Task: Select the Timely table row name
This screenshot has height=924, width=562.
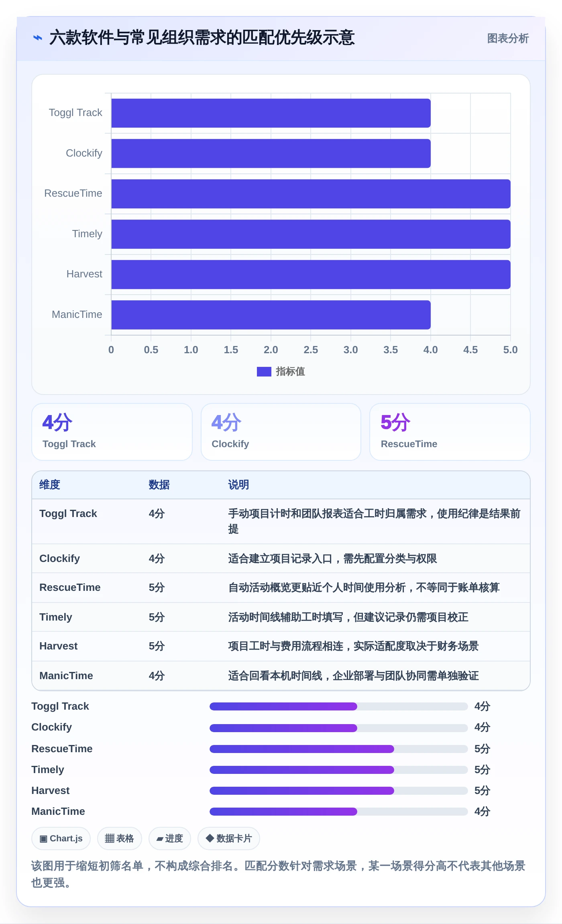Action: 56,617
